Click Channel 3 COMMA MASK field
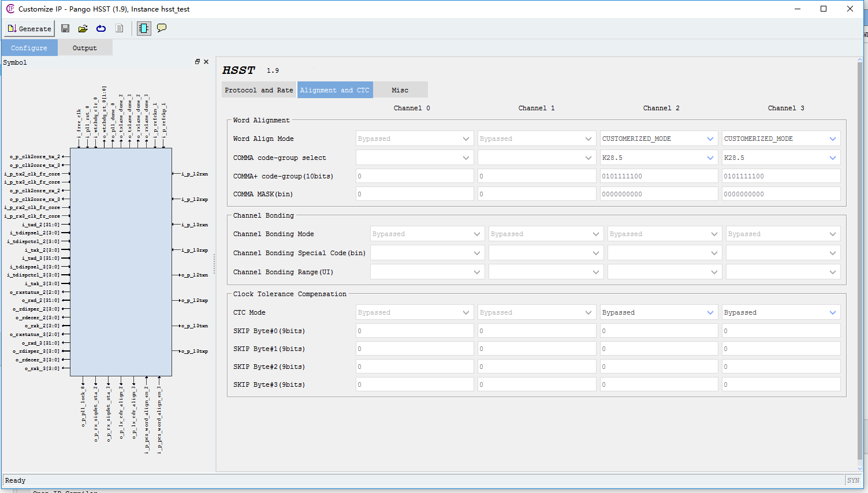 click(x=781, y=194)
